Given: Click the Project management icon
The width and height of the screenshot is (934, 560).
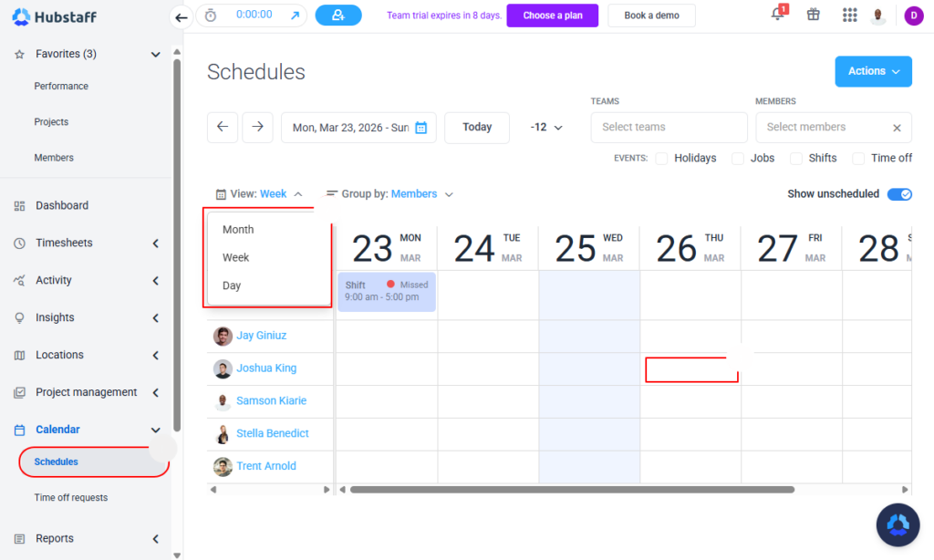Looking at the screenshot, I should coord(20,392).
